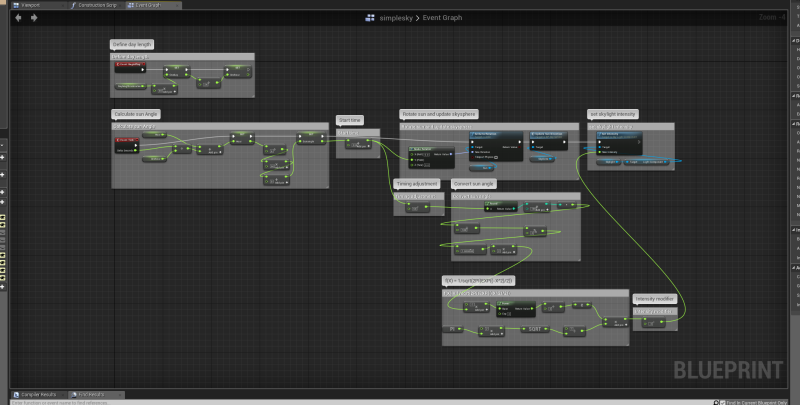Select the red Event Tick node
The width and height of the screenshot is (800, 405).
click(x=127, y=140)
